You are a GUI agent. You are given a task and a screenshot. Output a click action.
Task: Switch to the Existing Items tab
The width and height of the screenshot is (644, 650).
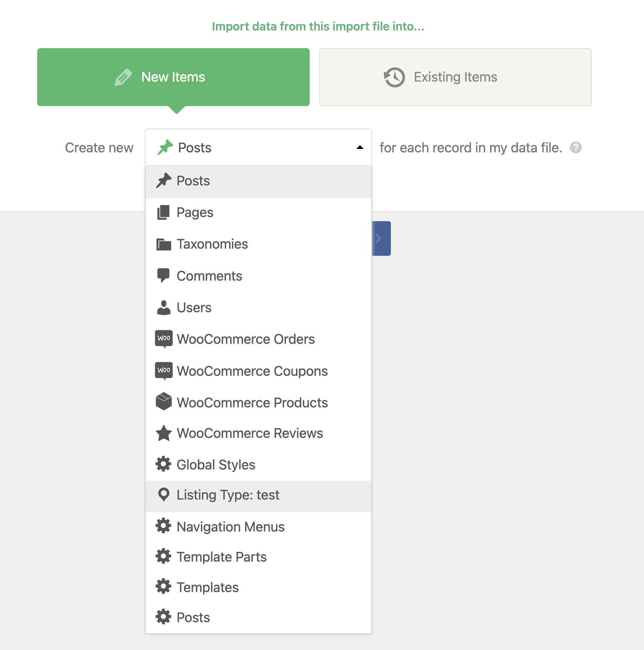point(455,77)
